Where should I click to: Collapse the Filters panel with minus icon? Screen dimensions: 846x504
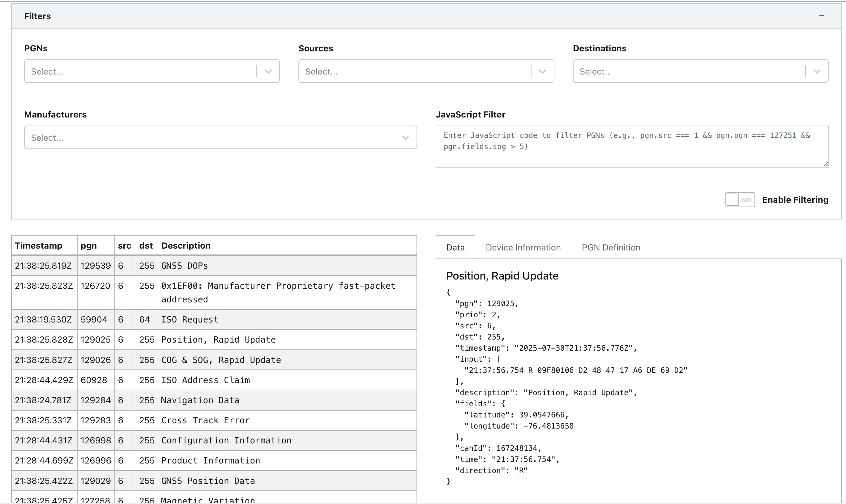pyautogui.click(x=822, y=16)
